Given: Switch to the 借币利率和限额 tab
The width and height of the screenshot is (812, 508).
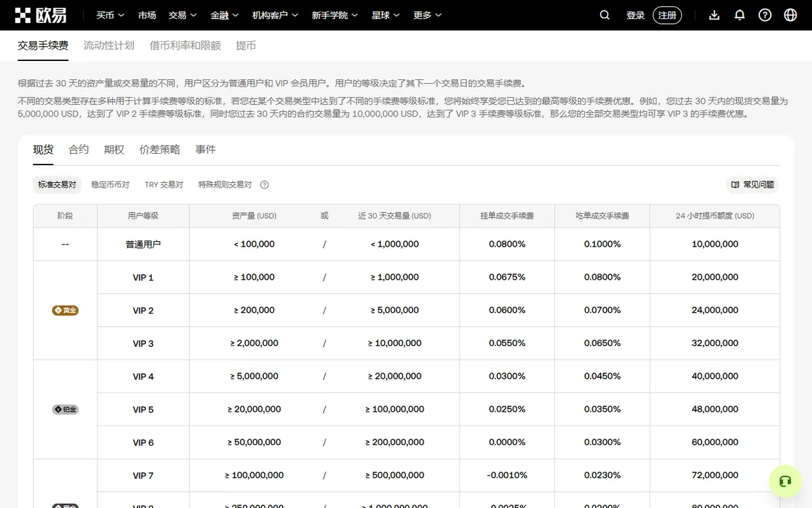Looking at the screenshot, I should click(x=185, y=45).
